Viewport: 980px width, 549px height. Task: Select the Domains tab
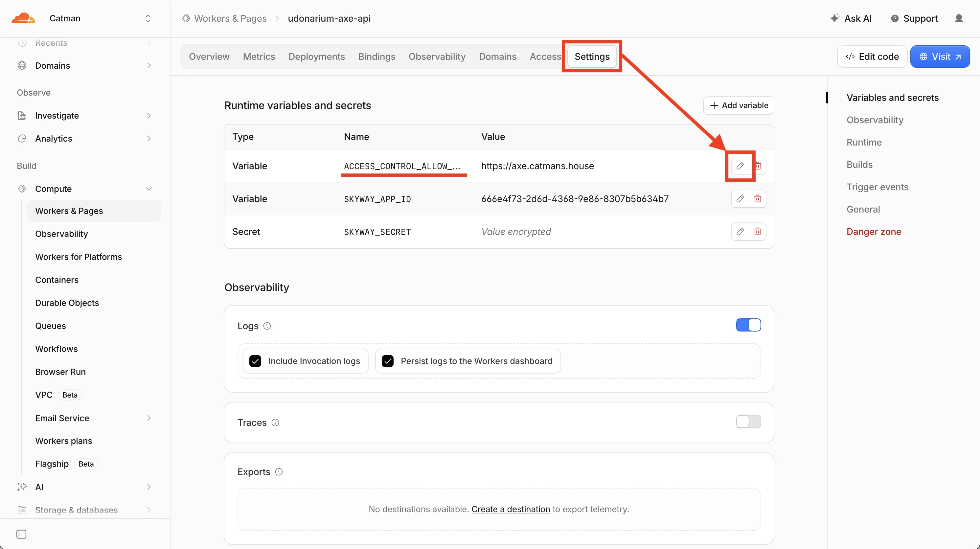[498, 57]
